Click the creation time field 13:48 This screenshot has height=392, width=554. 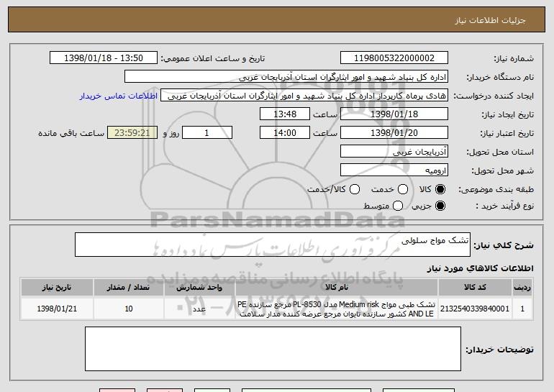(x=285, y=114)
